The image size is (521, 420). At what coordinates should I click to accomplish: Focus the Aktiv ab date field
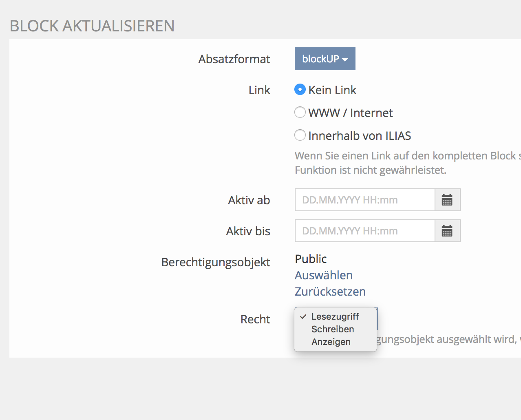(364, 200)
